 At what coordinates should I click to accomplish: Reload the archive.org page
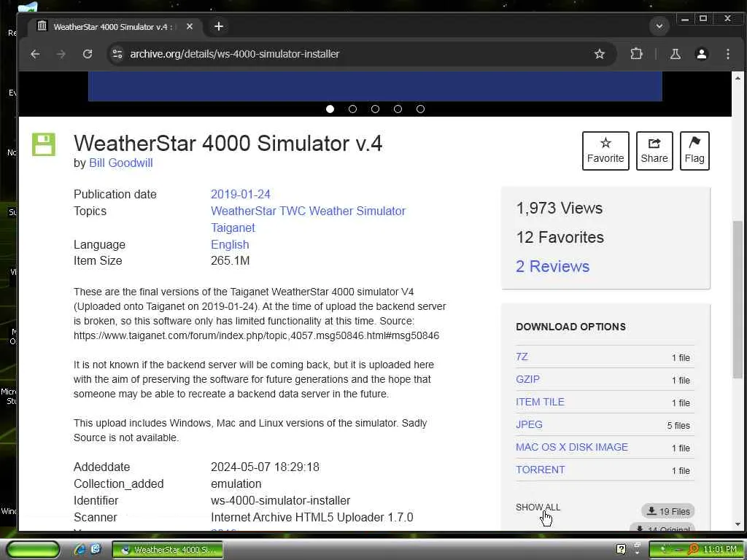coord(88,54)
